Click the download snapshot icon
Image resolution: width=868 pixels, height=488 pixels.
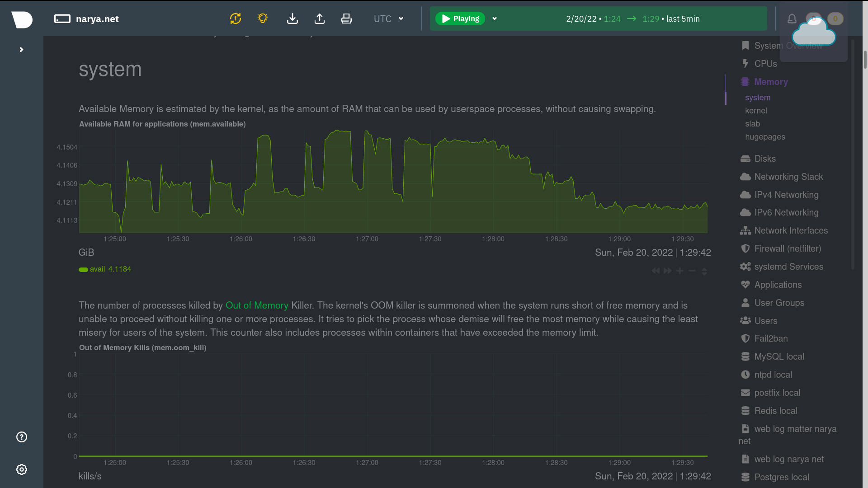tap(292, 19)
